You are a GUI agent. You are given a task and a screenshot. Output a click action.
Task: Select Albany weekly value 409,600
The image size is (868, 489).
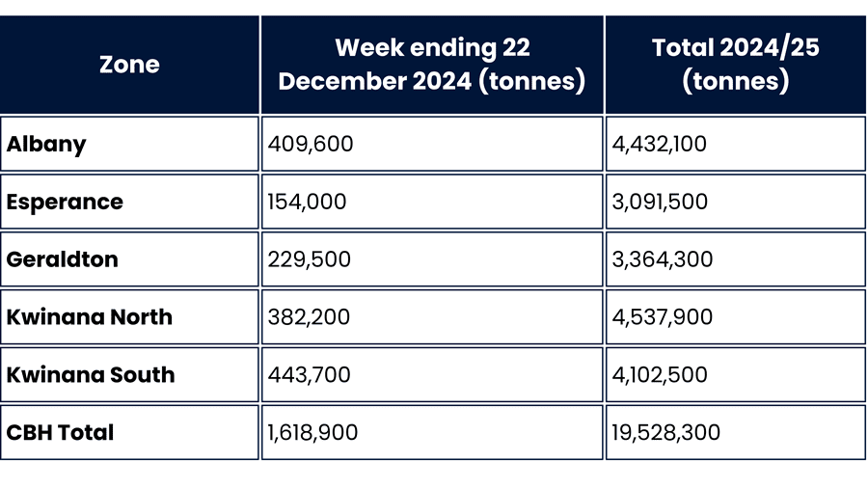pos(311,144)
